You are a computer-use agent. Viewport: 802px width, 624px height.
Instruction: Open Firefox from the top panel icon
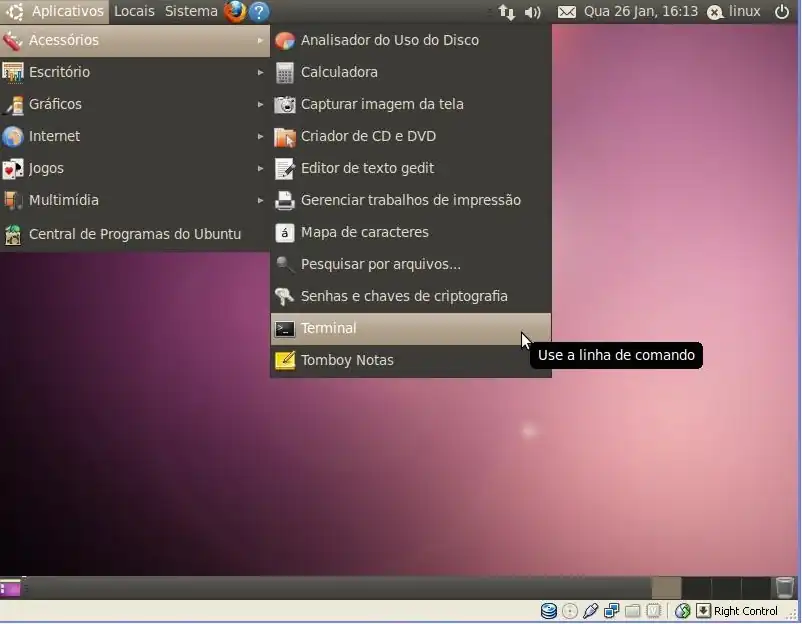(235, 12)
